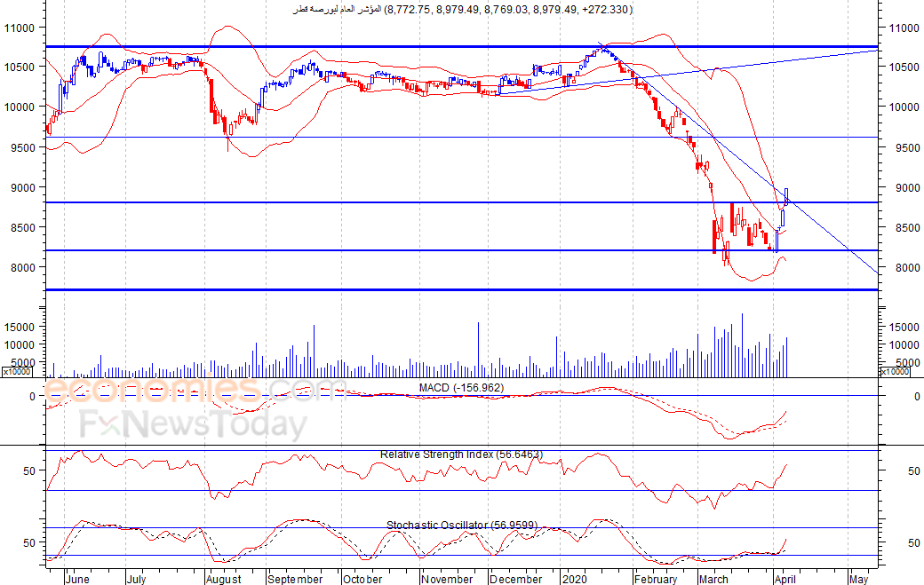Select the February label on the time axis
Screen dimensions: 924x585
(x=656, y=579)
